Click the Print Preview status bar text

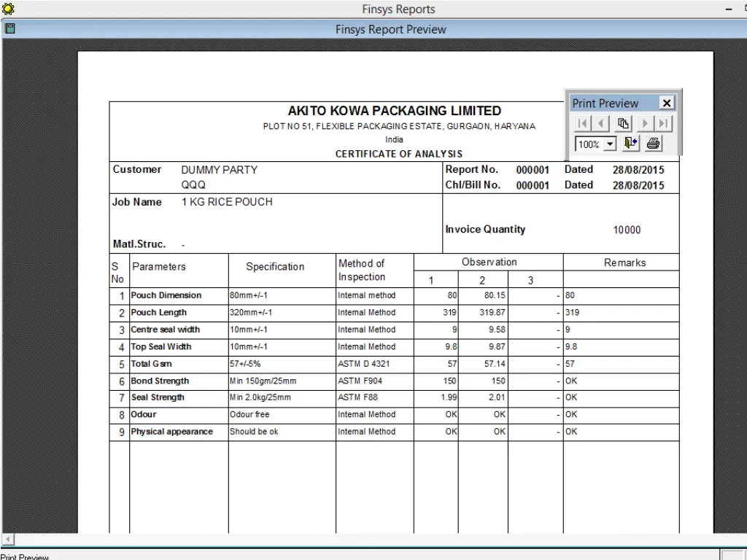(x=24, y=556)
